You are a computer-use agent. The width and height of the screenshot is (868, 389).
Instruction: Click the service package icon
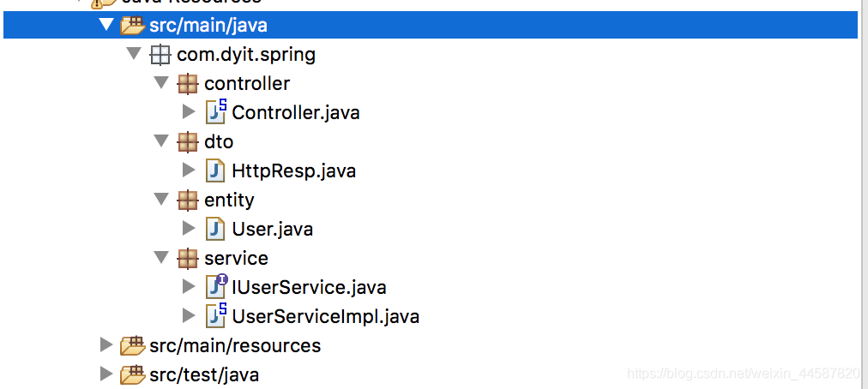pyautogui.click(x=188, y=259)
